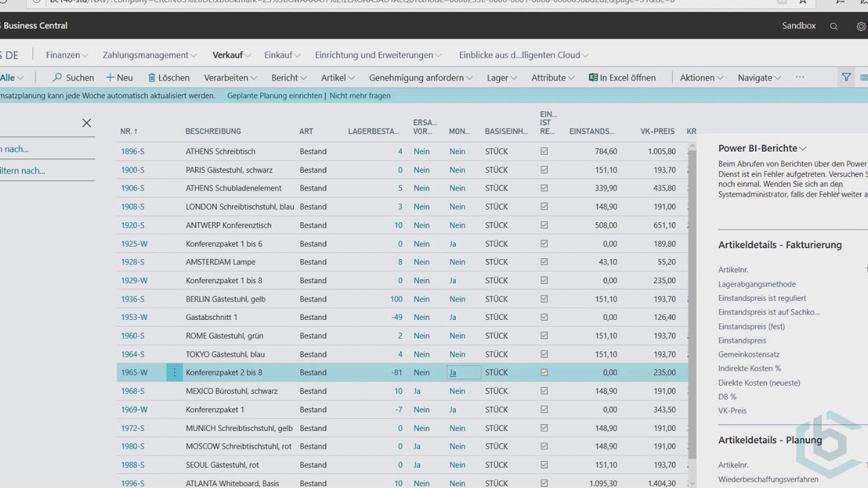Image resolution: width=868 pixels, height=488 pixels.
Task: Click the Lagerbestand column header
Action: pyautogui.click(x=374, y=131)
